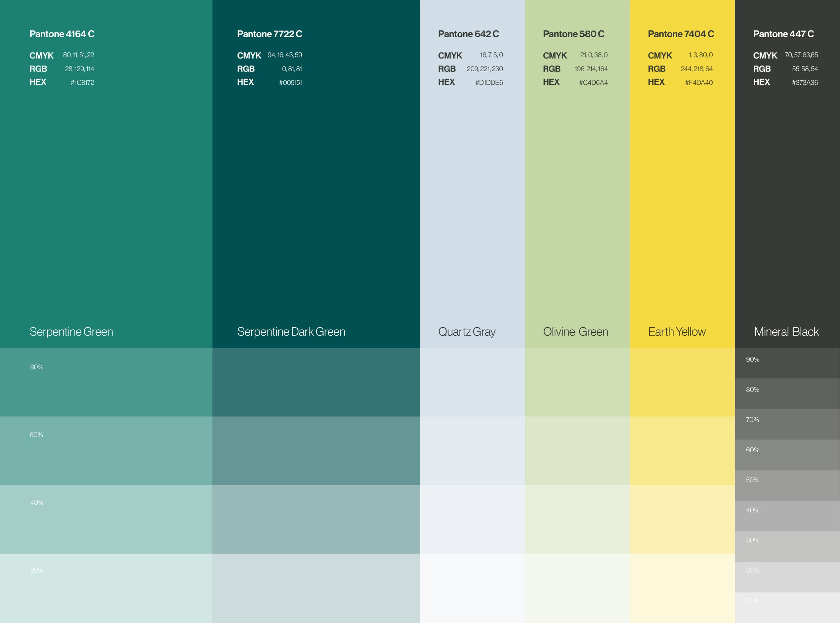Pick the Mineral Black 50% tint swatch
The width and height of the screenshot is (840, 623).
pyautogui.click(x=787, y=485)
